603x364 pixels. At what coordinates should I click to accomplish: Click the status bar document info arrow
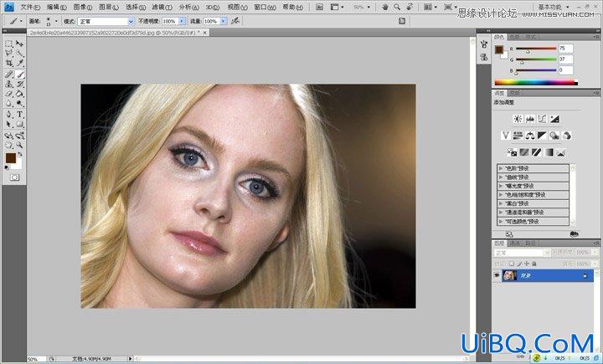130,359
